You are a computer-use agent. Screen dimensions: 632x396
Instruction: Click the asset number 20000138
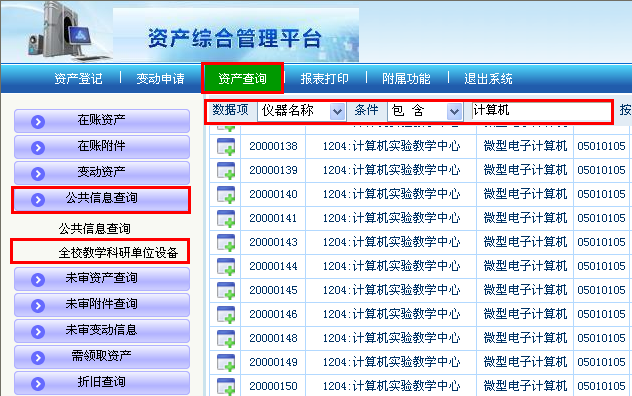273,146
